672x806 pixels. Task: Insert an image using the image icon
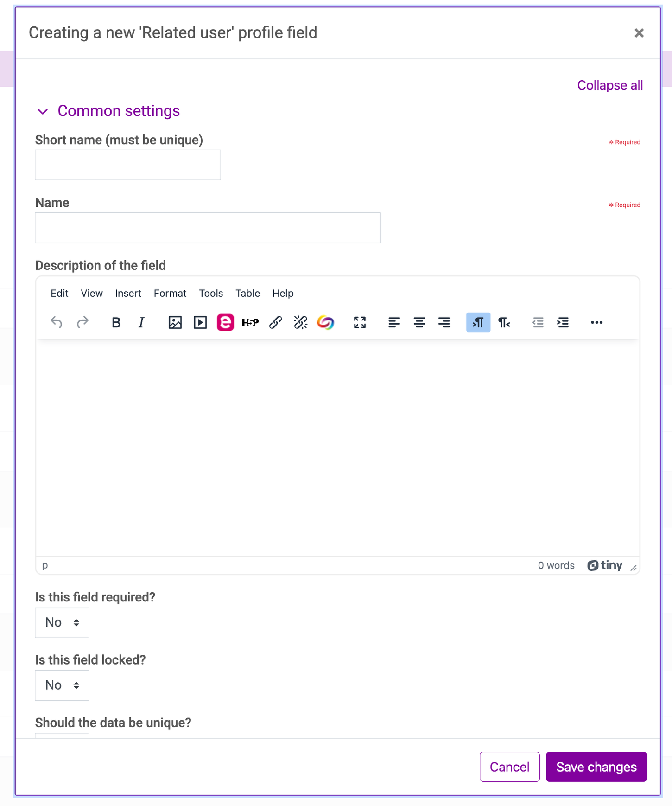click(x=175, y=322)
